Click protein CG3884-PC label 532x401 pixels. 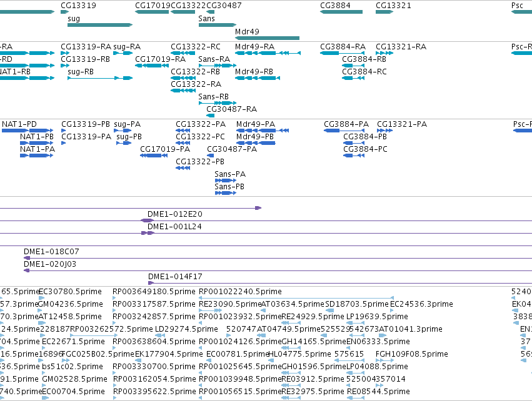[x=365, y=149]
